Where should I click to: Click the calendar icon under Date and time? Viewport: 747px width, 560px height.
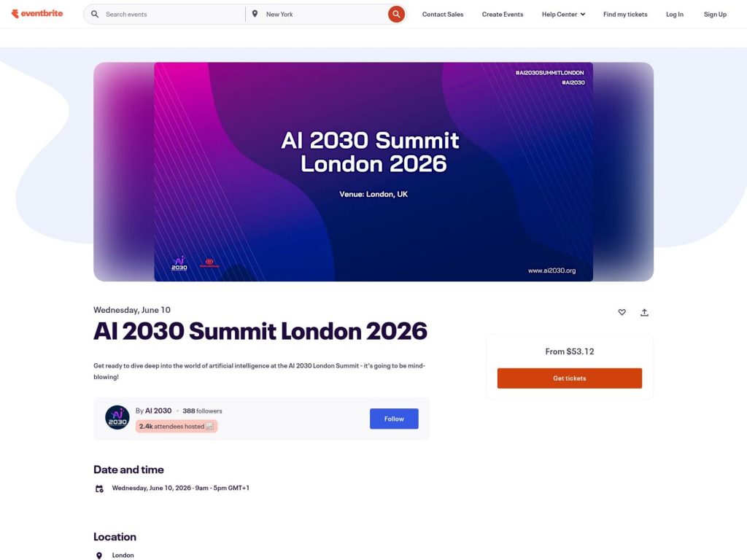click(x=99, y=488)
